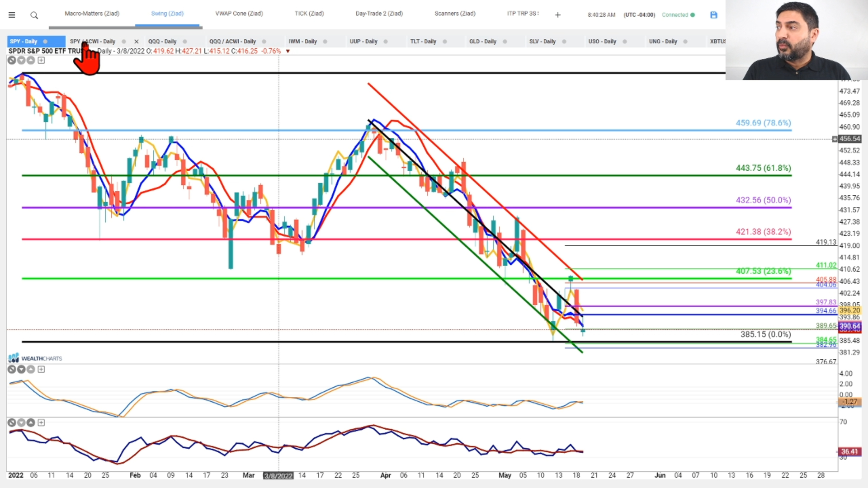
Task: Move the bottom RSI pane down
Action: click(x=21, y=422)
